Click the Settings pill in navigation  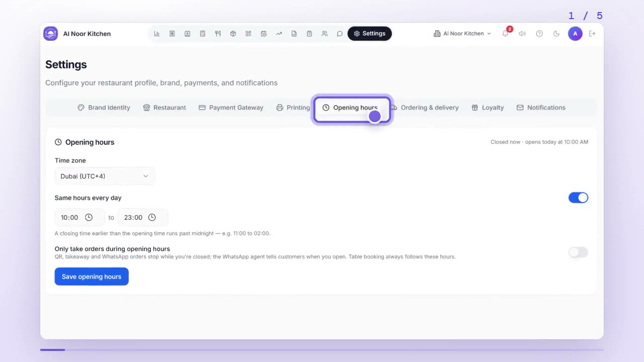370,34
